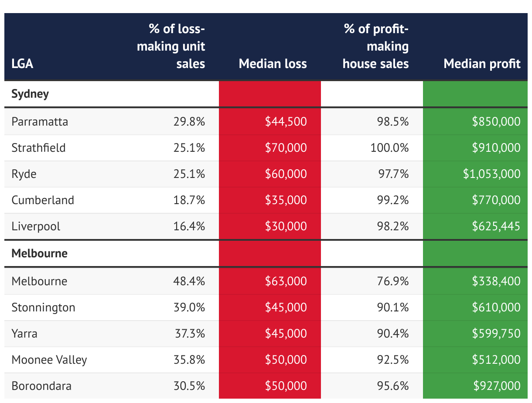Click the Median profit column header

pos(482,64)
